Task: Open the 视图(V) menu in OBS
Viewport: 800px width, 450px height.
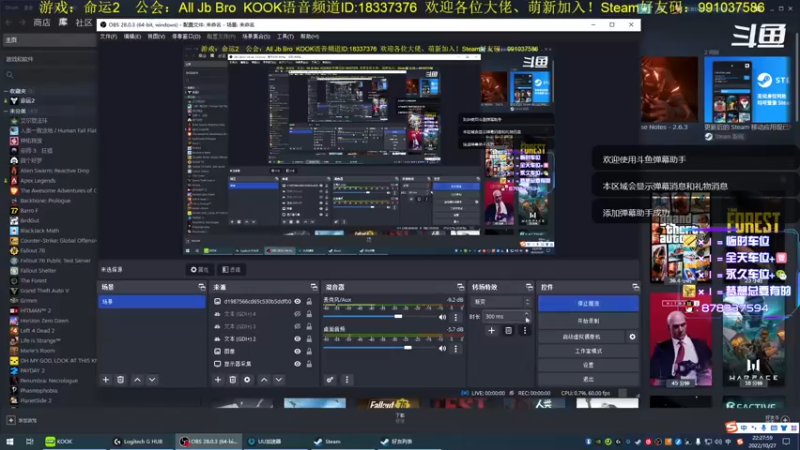Action: pos(156,36)
